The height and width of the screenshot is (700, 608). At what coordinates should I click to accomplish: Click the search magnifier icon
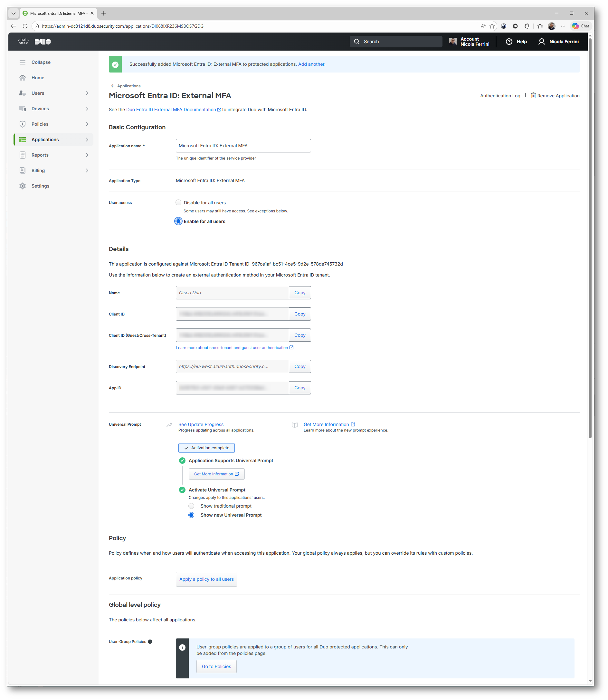[356, 42]
